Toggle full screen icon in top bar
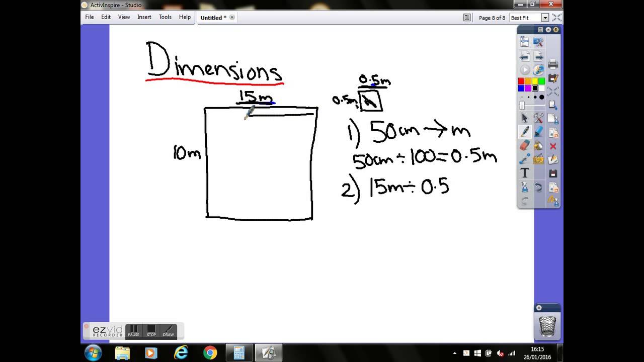This screenshot has width=644, height=362. (x=556, y=18)
